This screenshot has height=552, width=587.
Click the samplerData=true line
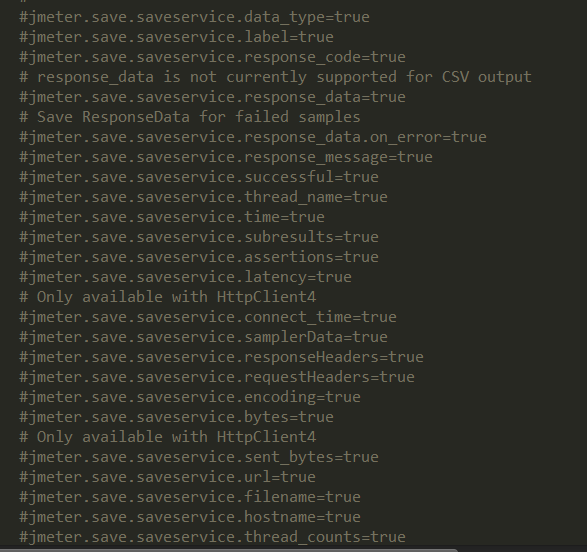coord(203,338)
